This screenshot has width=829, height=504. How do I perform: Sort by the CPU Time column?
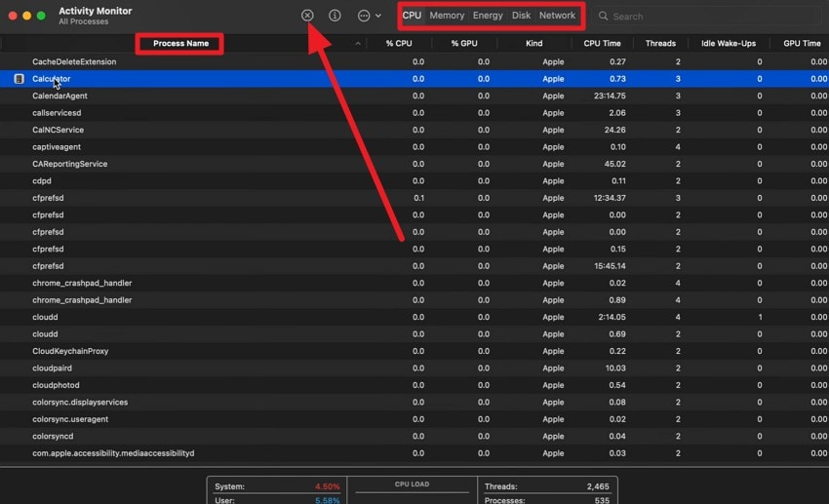coord(602,43)
